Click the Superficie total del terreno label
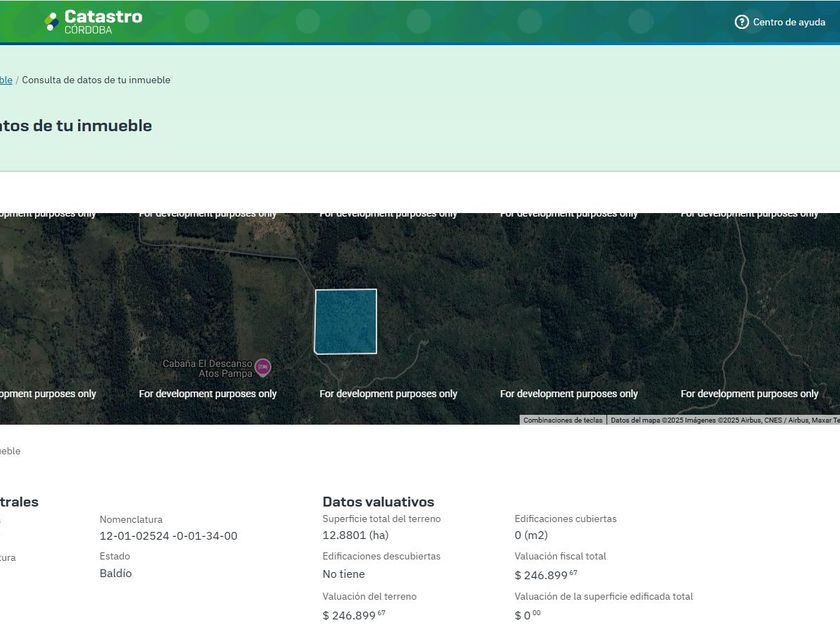This screenshot has height=630, width=840. [381, 519]
